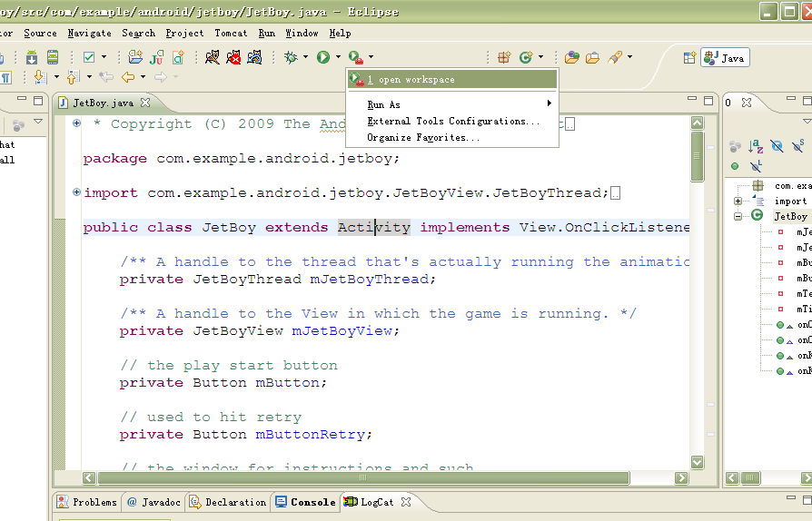Click the Stop Tomcat icon
Image resolution: width=812 pixels, height=521 pixels.
click(233, 57)
